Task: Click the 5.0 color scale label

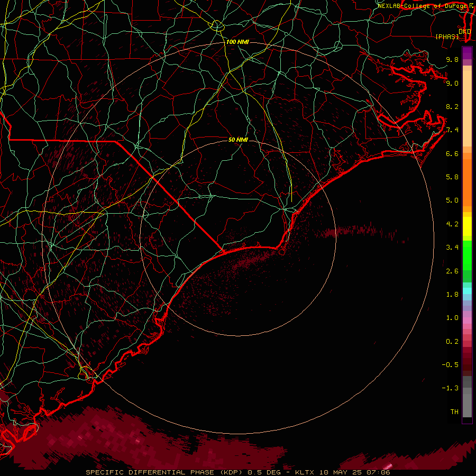Action: 452,200
